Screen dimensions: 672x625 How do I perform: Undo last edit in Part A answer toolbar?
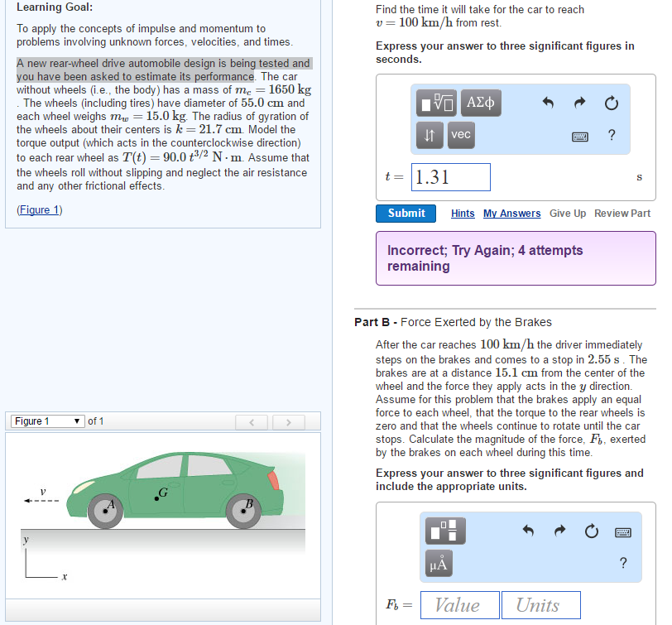(x=547, y=104)
